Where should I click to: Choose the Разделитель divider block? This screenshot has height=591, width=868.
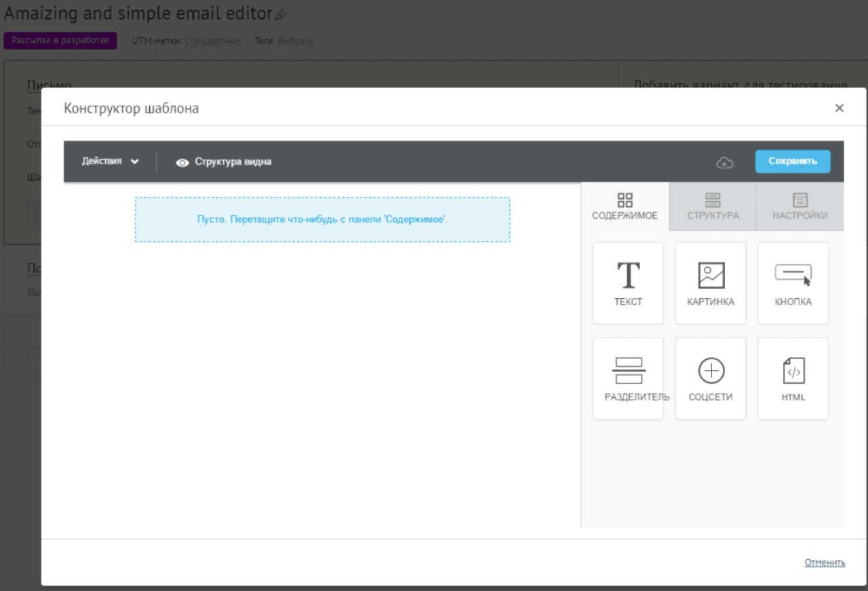tap(628, 378)
